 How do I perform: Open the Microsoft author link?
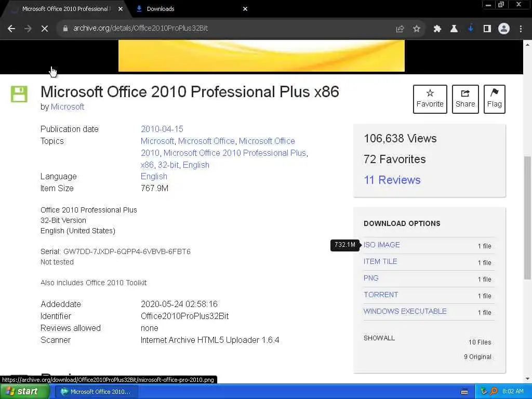point(68,107)
